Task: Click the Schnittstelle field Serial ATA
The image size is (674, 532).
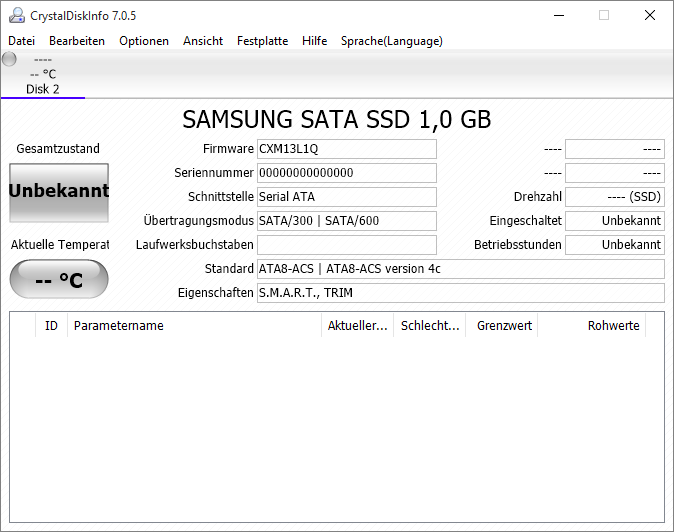Action: (x=347, y=197)
